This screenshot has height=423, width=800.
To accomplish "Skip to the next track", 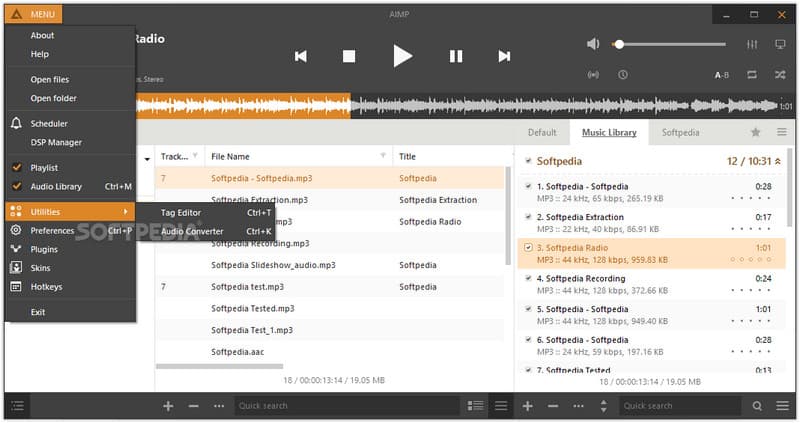I will click(505, 56).
